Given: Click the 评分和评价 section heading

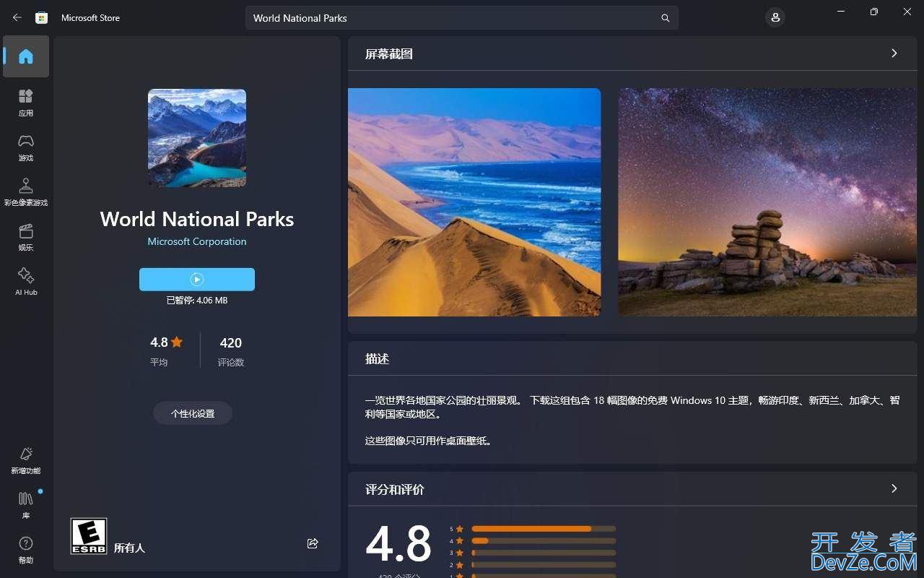Looking at the screenshot, I should [x=395, y=489].
